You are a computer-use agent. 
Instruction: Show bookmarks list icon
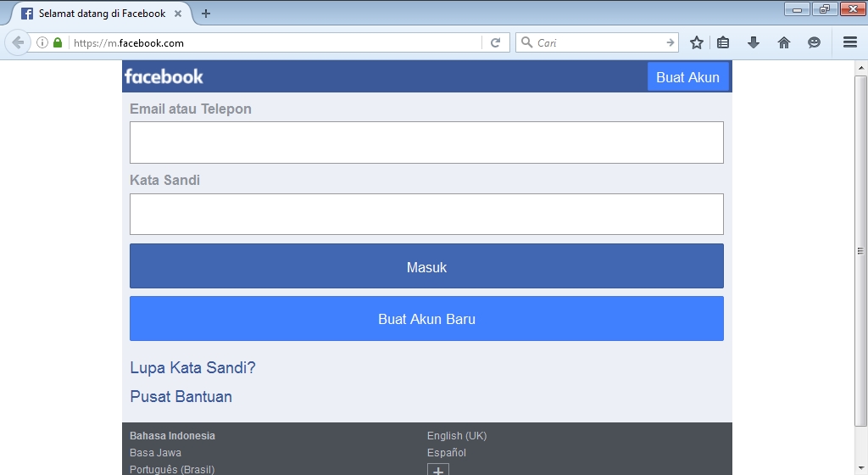(723, 42)
